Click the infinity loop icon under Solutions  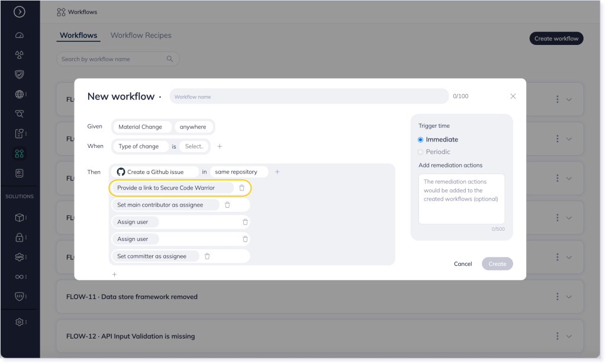20,276
